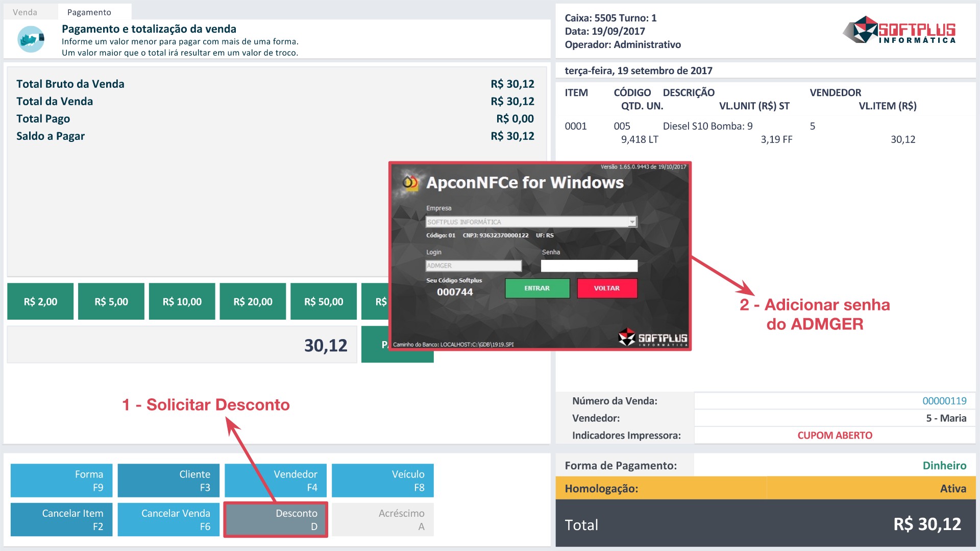Click Cancelar Venda F6

coord(168,519)
